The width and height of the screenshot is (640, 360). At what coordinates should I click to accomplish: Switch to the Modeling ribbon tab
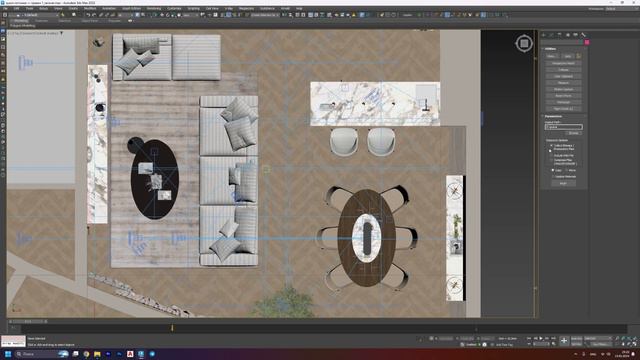tap(22, 21)
